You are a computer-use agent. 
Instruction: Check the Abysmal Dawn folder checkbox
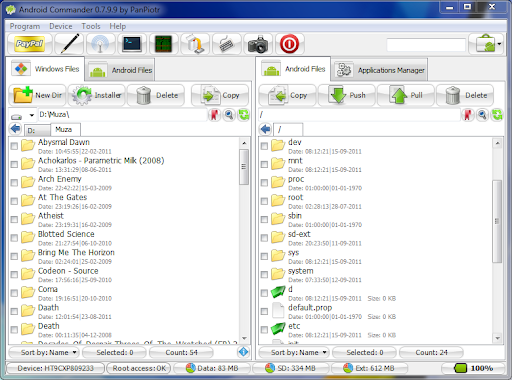pos(14,146)
